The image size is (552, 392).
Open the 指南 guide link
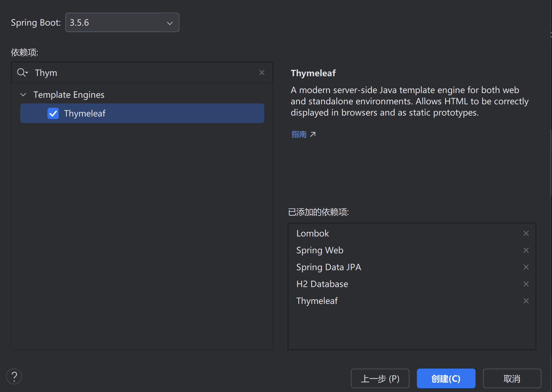pos(299,134)
